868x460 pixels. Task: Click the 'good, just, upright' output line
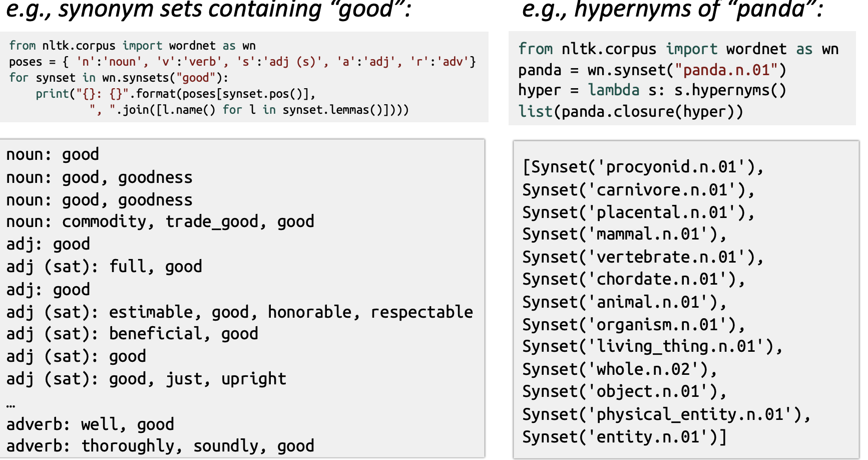[146, 379]
